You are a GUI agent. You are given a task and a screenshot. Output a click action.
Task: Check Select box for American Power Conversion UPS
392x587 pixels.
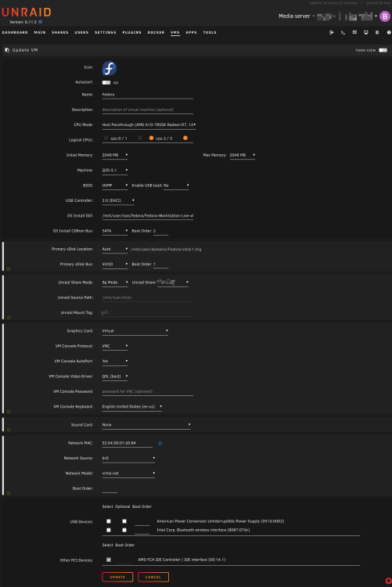(x=109, y=521)
